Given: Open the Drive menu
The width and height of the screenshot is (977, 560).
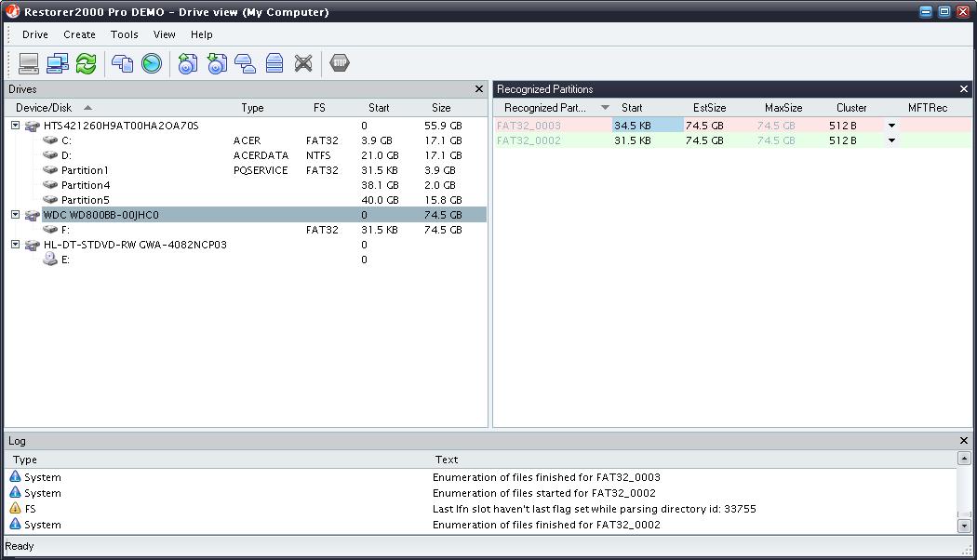Looking at the screenshot, I should [x=35, y=34].
